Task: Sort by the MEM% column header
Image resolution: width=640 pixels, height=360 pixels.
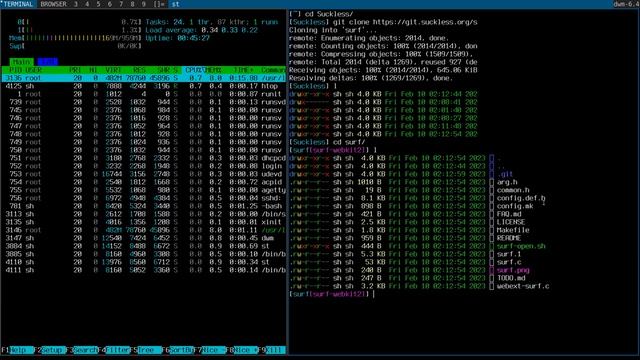Action: click(x=214, y=70)
